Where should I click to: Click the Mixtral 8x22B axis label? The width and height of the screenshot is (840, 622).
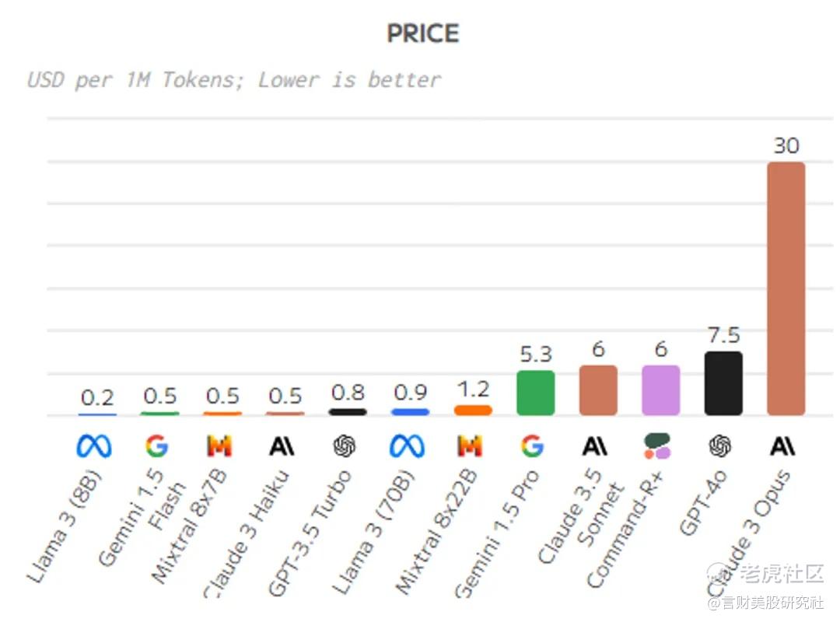(436, 532)
